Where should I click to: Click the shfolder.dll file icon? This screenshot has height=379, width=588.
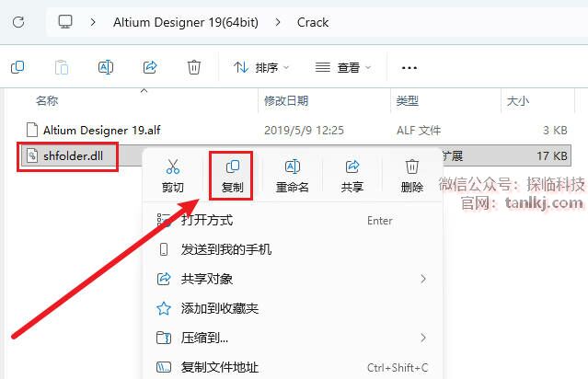coord(32,155)
